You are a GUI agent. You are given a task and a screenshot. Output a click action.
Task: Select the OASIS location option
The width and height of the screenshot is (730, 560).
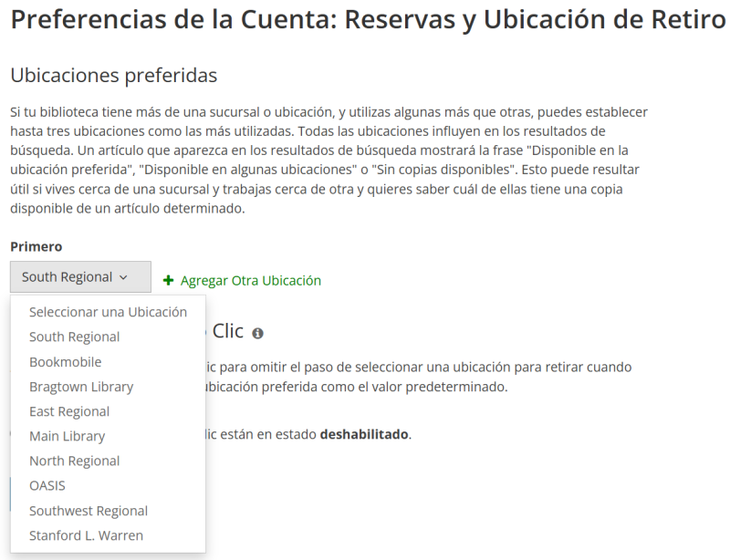coord(47,486)
